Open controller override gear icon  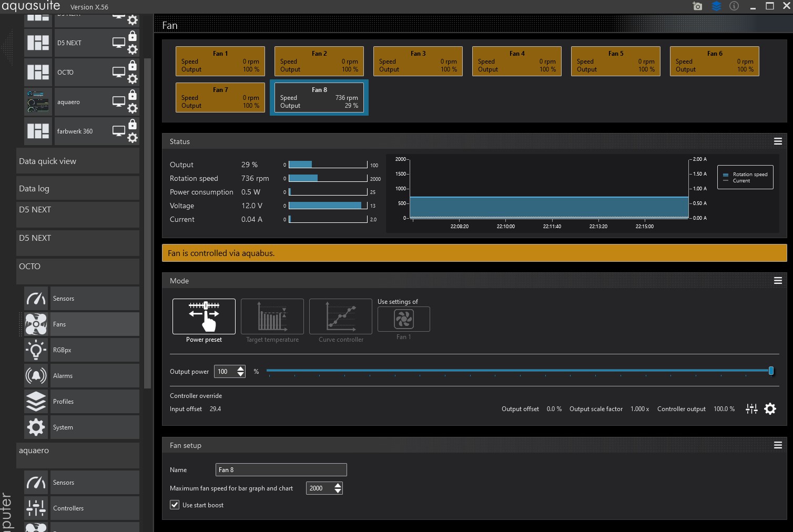point(770,409)
